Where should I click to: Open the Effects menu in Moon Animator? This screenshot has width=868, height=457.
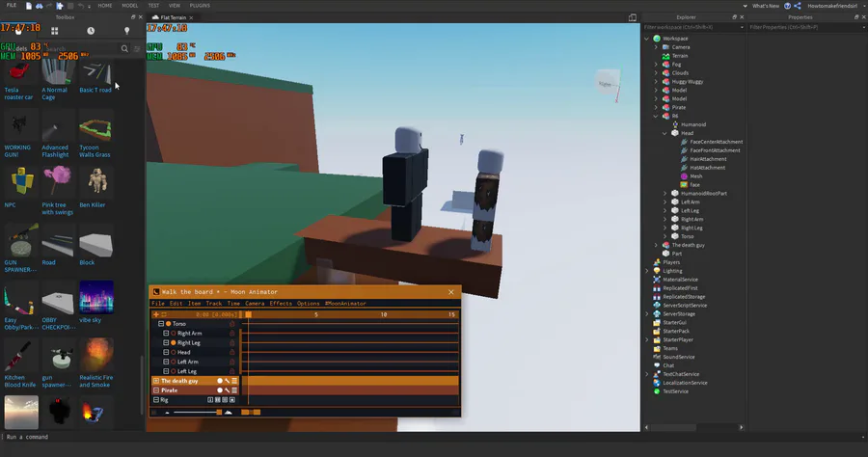click(281, 303)
